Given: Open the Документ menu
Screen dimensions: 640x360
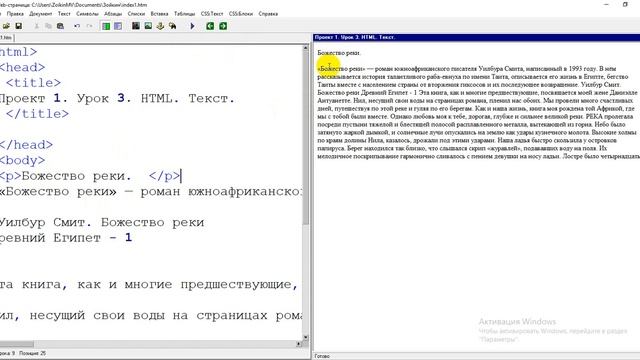Looking at the screenshot, I should (x=40, y=14).
